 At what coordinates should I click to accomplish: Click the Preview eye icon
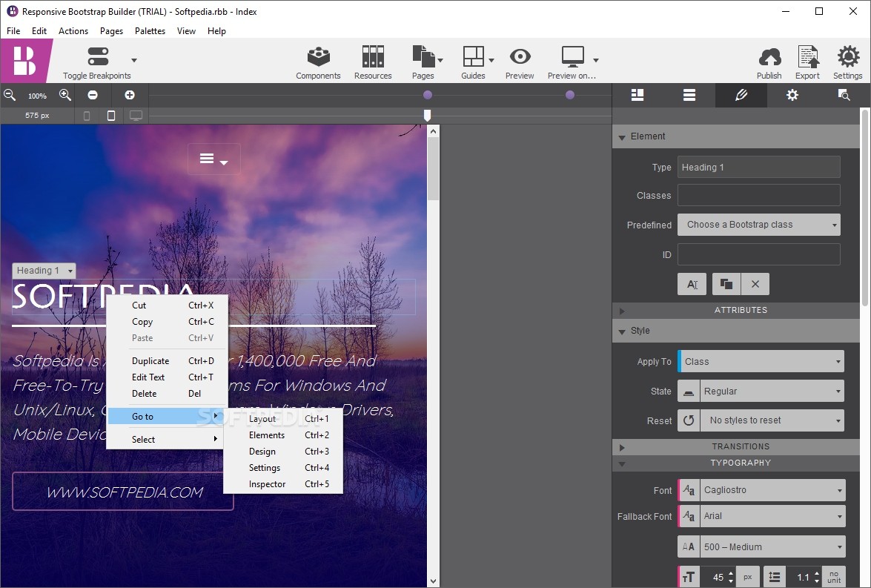520,56
